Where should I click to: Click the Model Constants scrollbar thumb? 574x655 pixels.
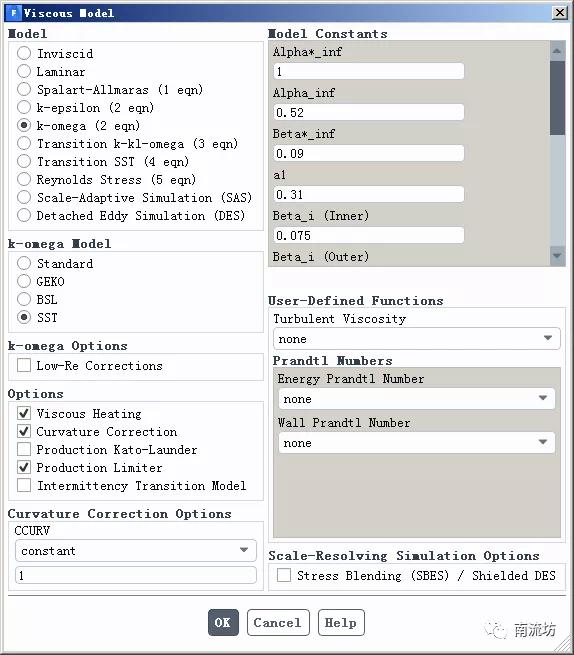point(557,98)
